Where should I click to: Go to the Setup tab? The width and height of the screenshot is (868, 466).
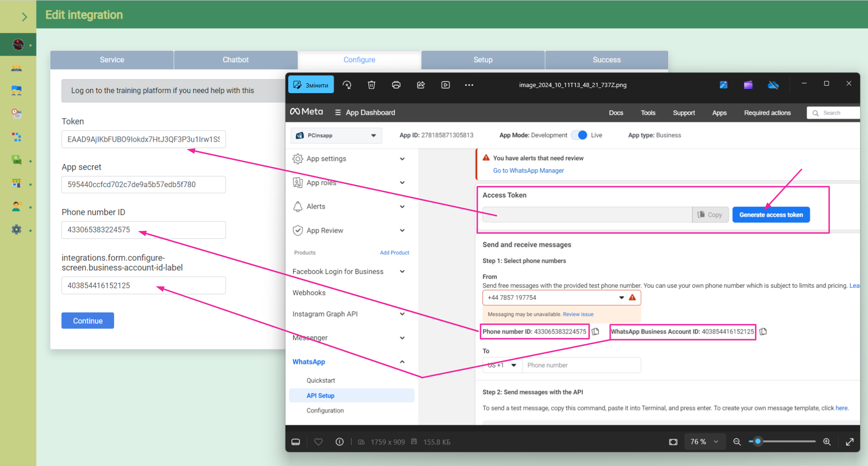483,60
